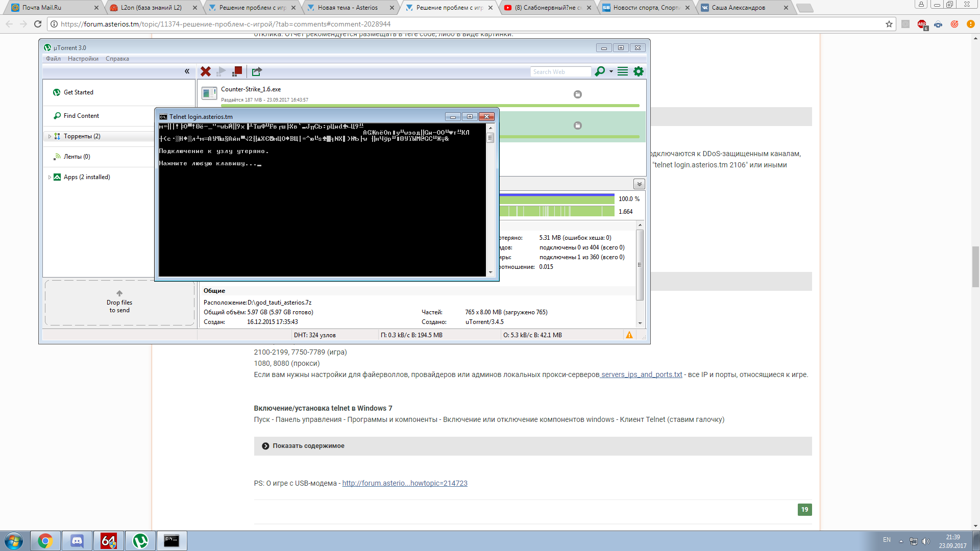Click the Chrome profile user icon
980x551 pixels.
921,4
